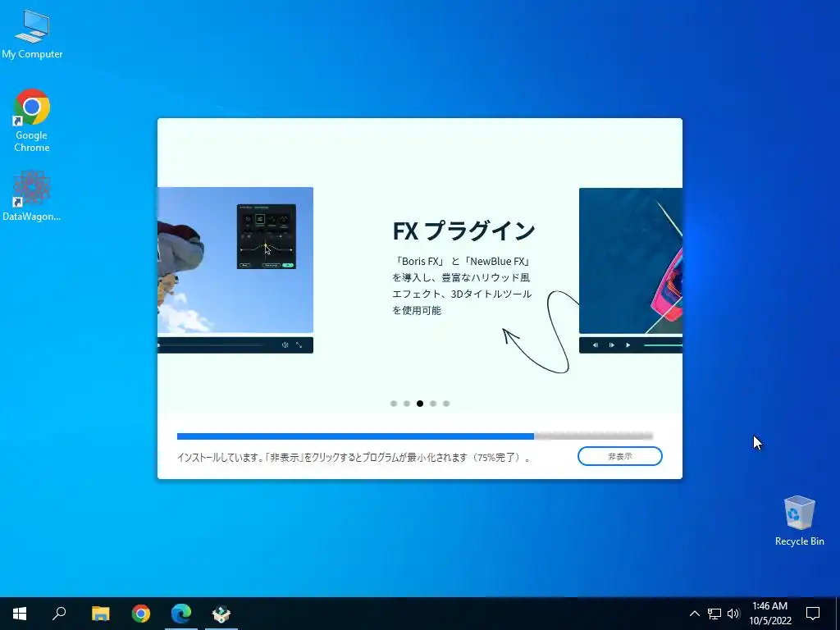This screenshot has width=840, height=630.
Task: Select the fourth carousel dot indicator
Action: click(433, 404)
